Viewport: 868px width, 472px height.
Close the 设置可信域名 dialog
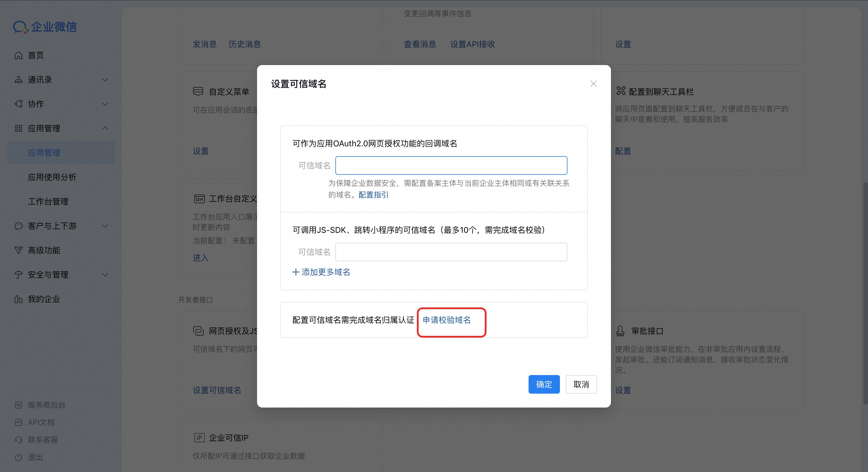coord(593,84)
